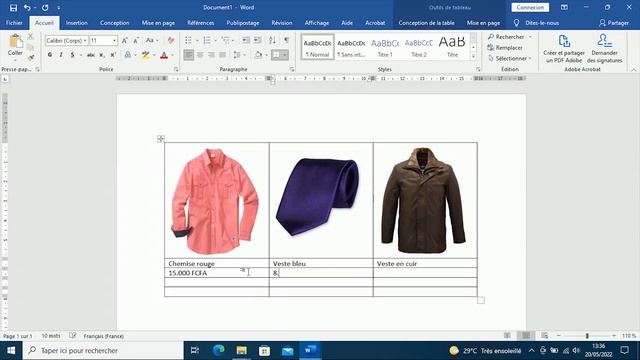Click the format painter brush icon
Screen dimensions: 640x360
tap(30, 58)
